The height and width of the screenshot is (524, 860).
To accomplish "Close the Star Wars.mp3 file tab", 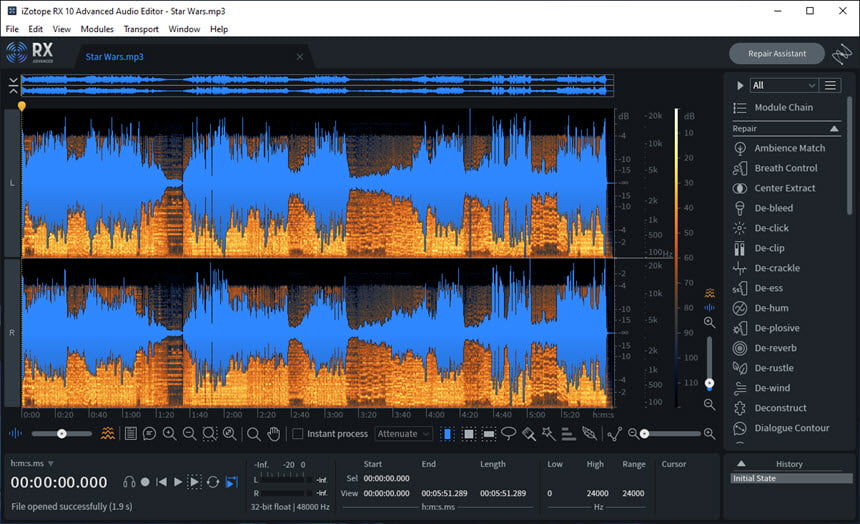I will [x=299, y=57].
